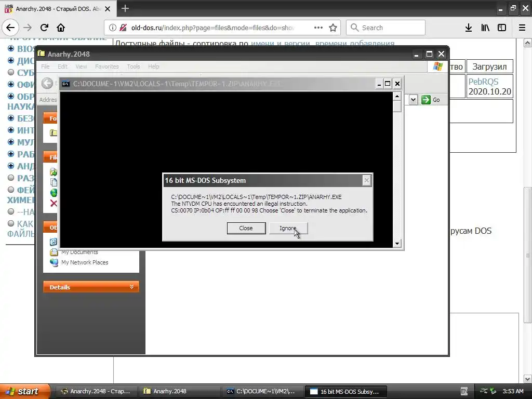This screenshot has width=532, height=399.
Task: Click the EN language indicator in tray
Action: pos(464,391)
